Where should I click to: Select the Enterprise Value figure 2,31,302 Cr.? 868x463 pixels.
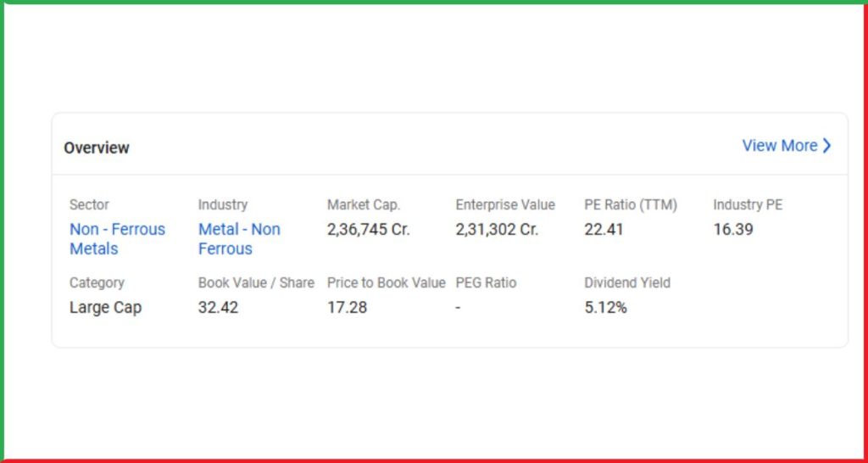click(x=497, y=229)
